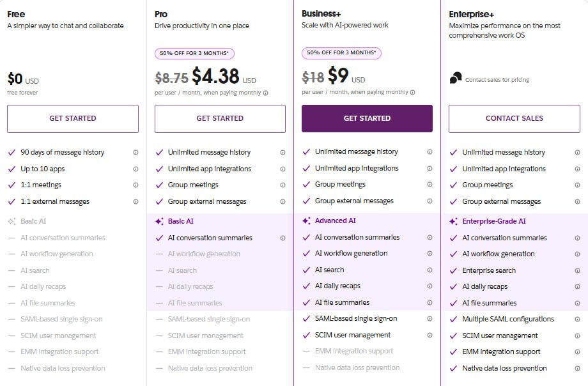This screenshot has height=386, width=588.
Task: Open info details for Group meetings under Business+
Action: pos(428,185)
